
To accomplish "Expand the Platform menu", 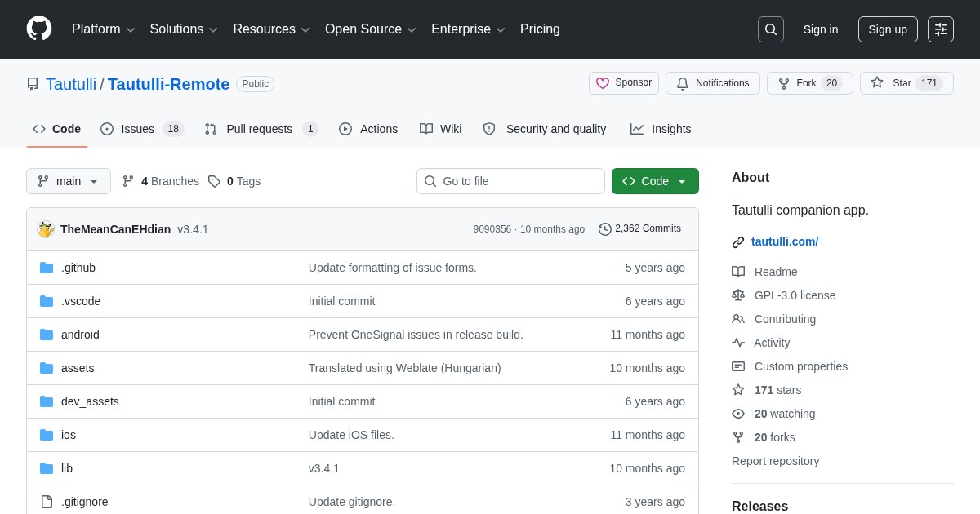I will pyautogui.click(x=103, y=29).
